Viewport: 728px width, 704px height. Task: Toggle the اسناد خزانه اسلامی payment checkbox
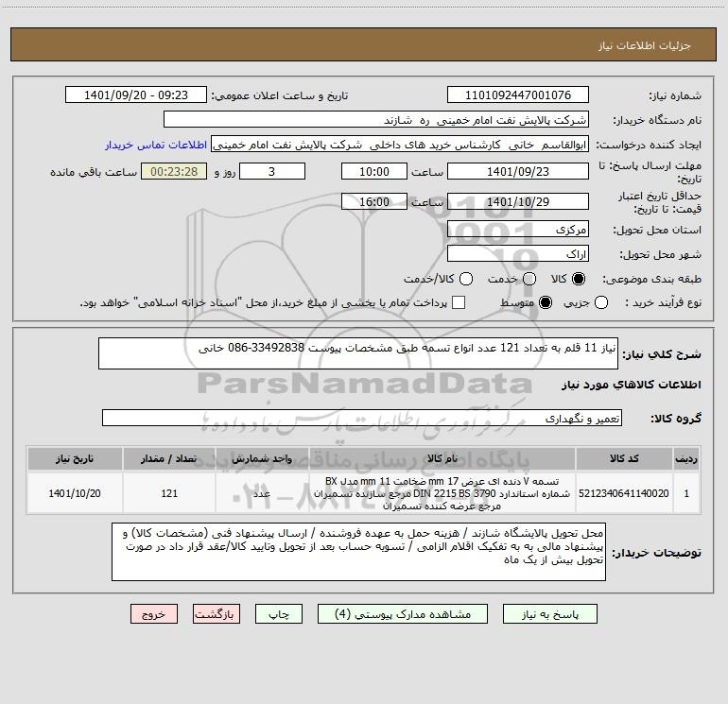459,302
